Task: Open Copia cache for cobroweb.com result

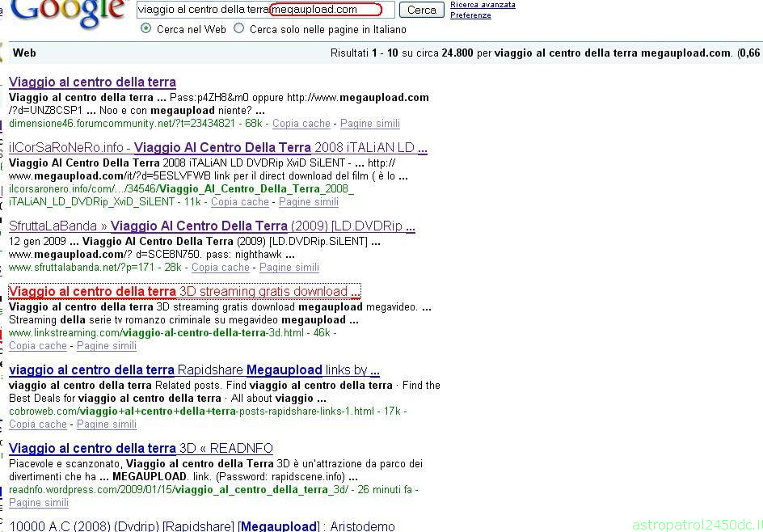Action: click(38, 424)
